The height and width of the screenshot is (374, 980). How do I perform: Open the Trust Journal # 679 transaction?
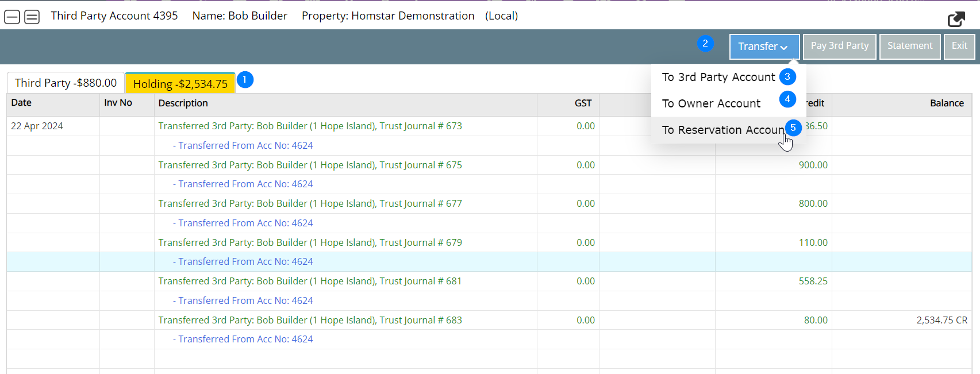pyautogui.click(x=310, y=242)
